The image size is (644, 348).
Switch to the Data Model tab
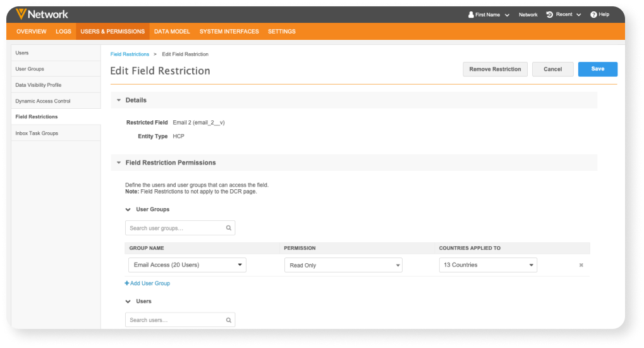172,32
